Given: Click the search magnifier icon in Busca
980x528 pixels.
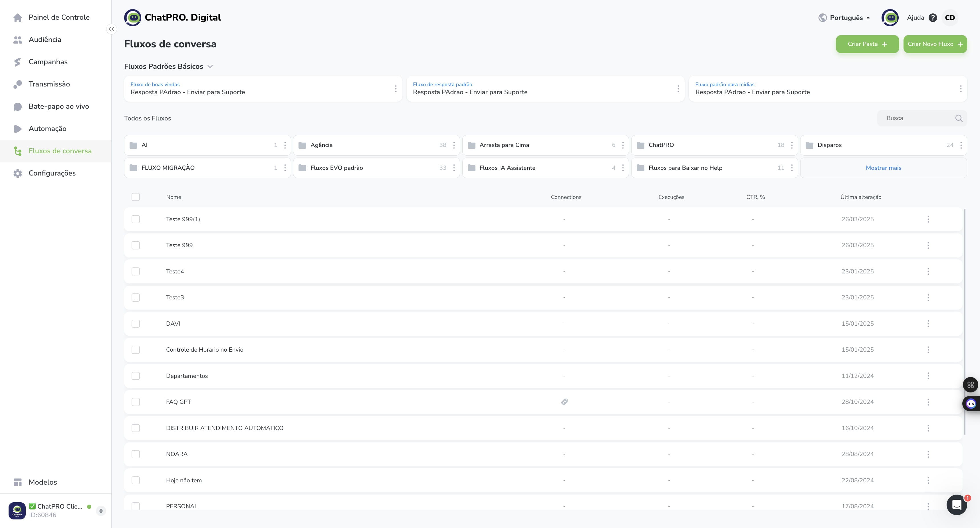Looking at the screenshot, I should pyautogui.click(x=959, y=118).
